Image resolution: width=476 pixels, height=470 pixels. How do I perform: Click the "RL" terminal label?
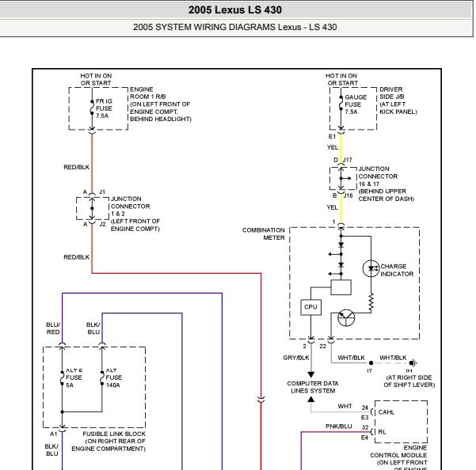coord(382,432)
